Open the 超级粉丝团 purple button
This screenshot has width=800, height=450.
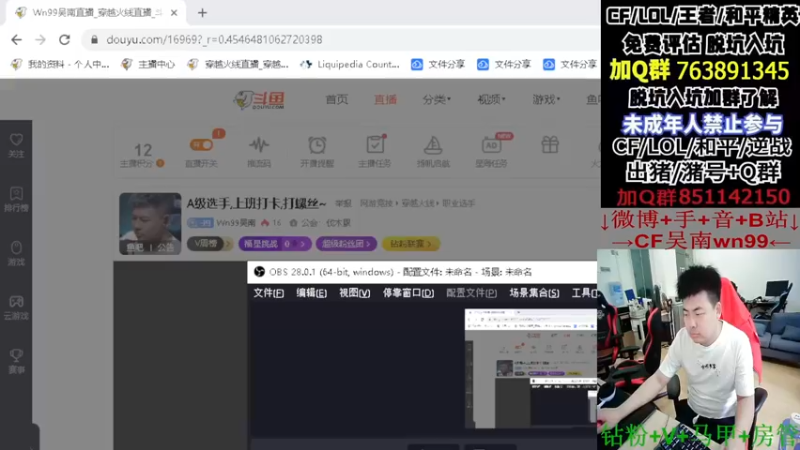pos(346,244)
